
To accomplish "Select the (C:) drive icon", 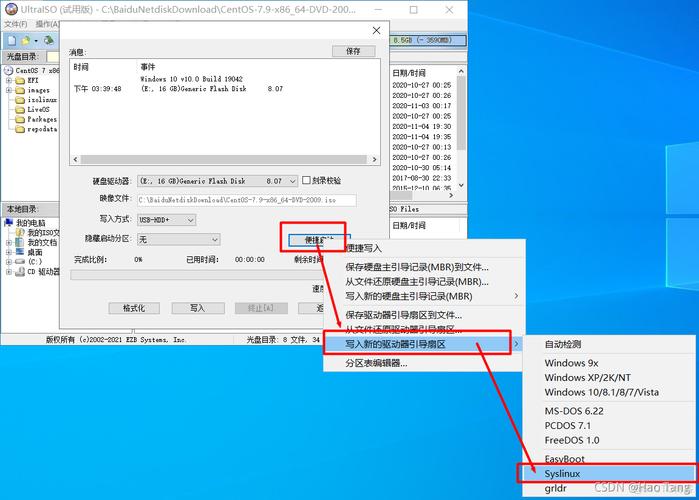I will pos(20,262).
